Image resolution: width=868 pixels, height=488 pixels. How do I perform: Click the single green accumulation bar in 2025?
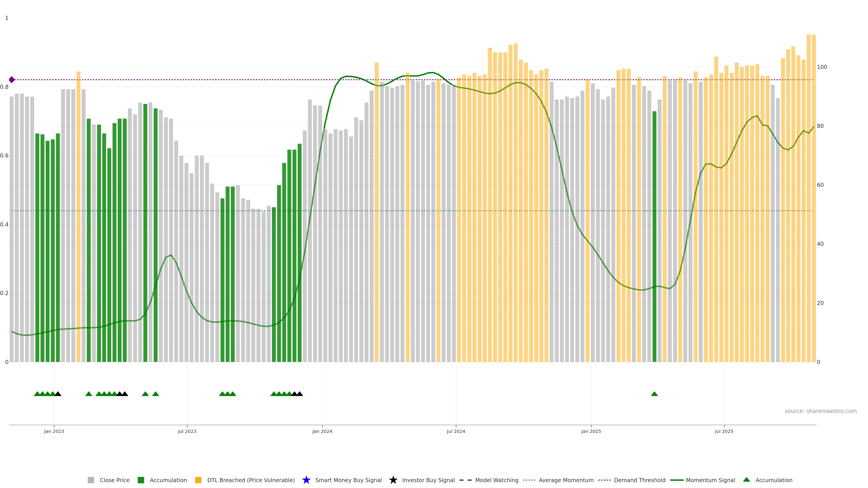(654, 236)
